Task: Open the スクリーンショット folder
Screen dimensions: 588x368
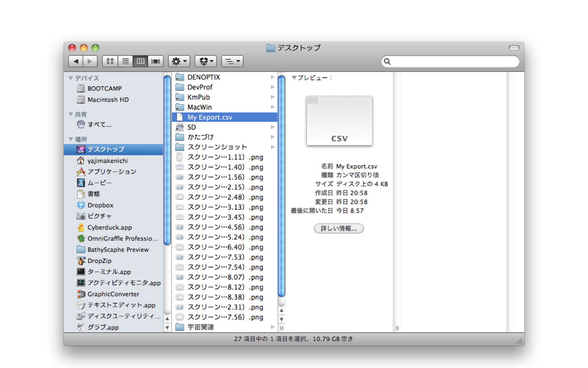Action: tap(217, 147)
